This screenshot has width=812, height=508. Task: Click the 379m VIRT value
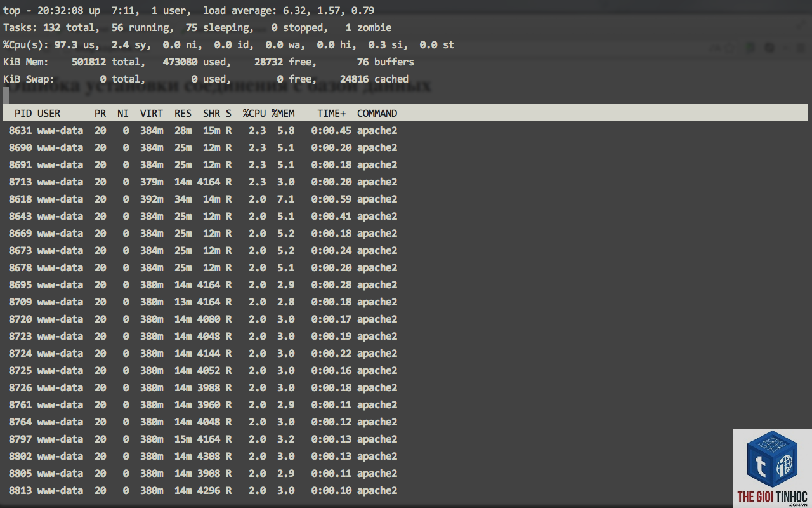click(152, 182)
